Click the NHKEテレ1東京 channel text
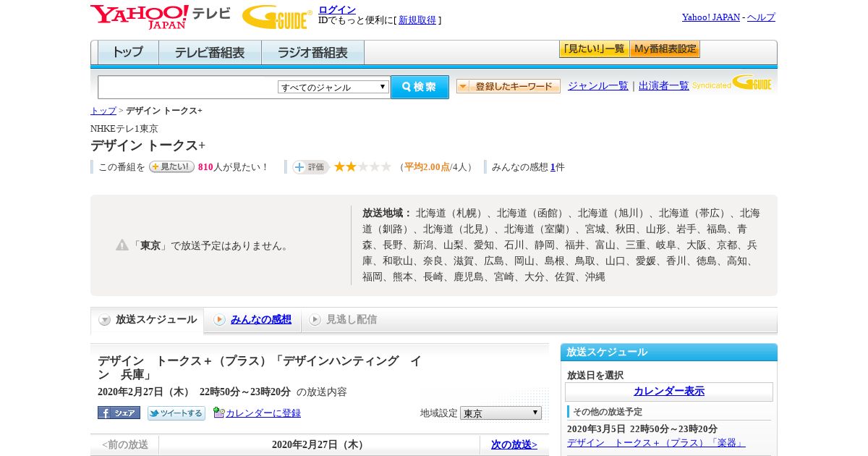868x456 pixels. coord(124,129)
